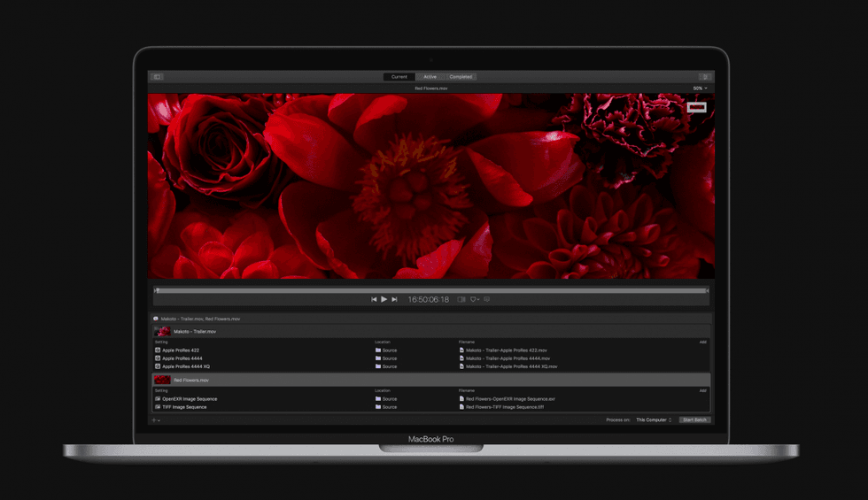This screenshot has height=500, width=868.
Task: Open the Process on This Computer dropdown
Action: point(654,419)
